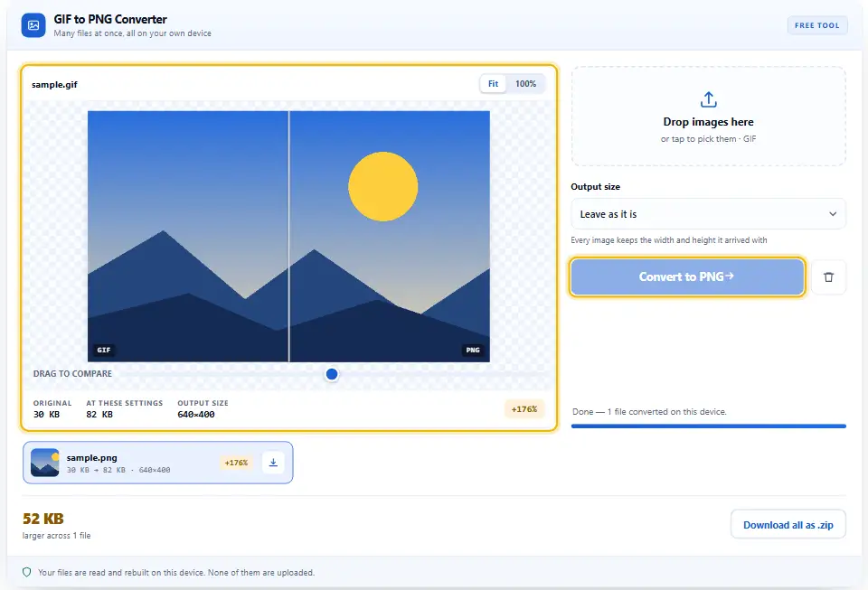Select the Fit zoom option
Viewport: 868px width, 590px height.
(x=493, y=83)
